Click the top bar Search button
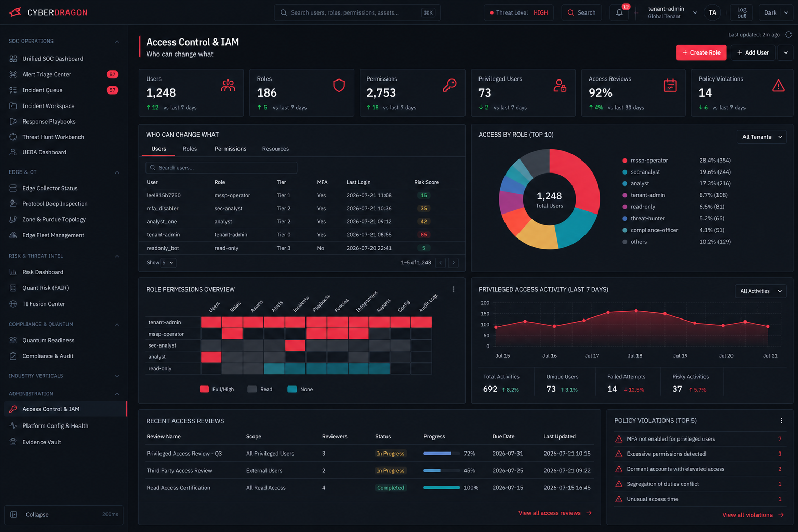This screenshot has width=798, height=532. point(581,12)
